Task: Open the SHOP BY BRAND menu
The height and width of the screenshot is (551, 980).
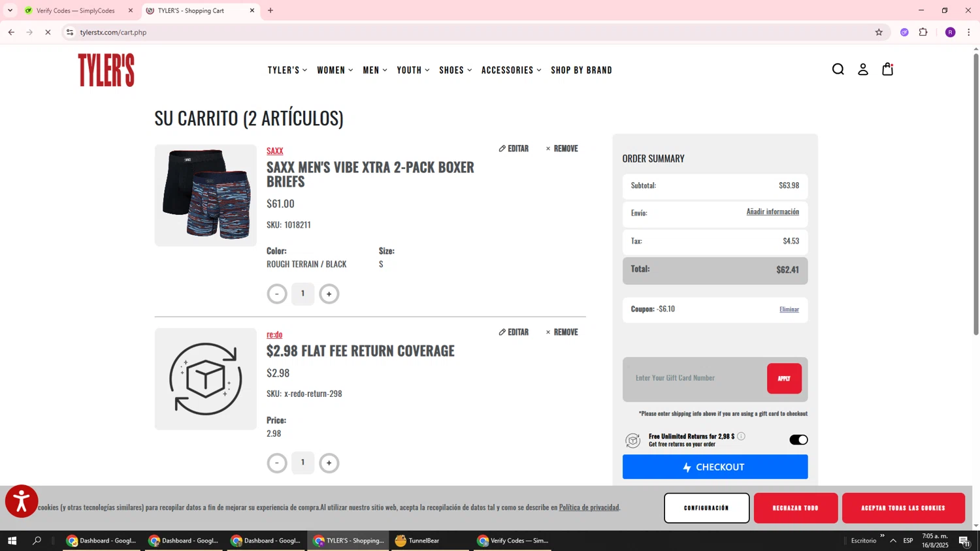Action: point(581,70)
